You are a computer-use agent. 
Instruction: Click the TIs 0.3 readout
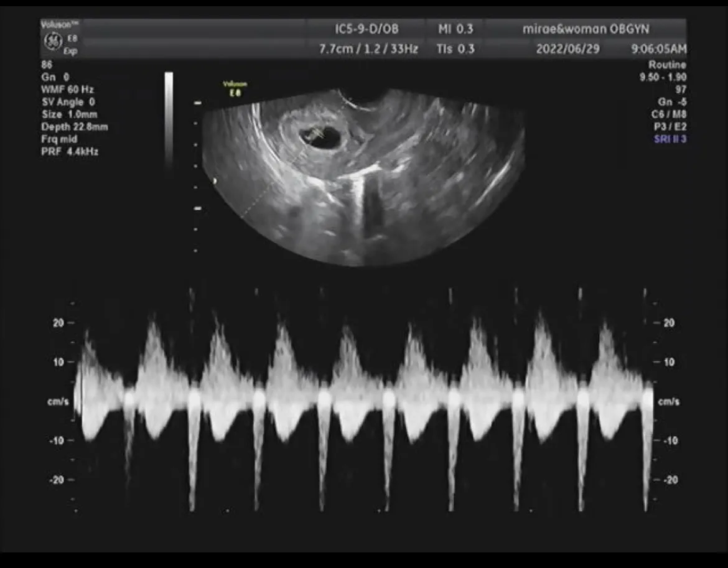pos(455,49)
